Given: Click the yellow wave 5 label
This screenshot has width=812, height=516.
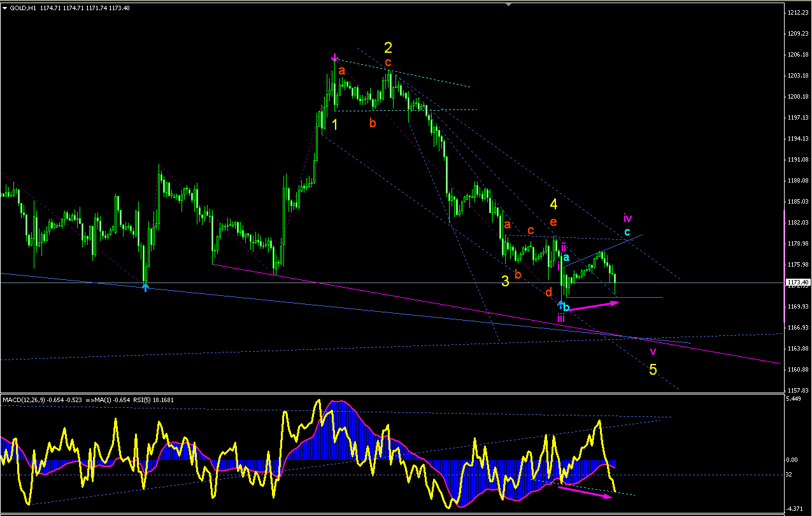Looking at the screenshot, I should [x=653, y=369].
